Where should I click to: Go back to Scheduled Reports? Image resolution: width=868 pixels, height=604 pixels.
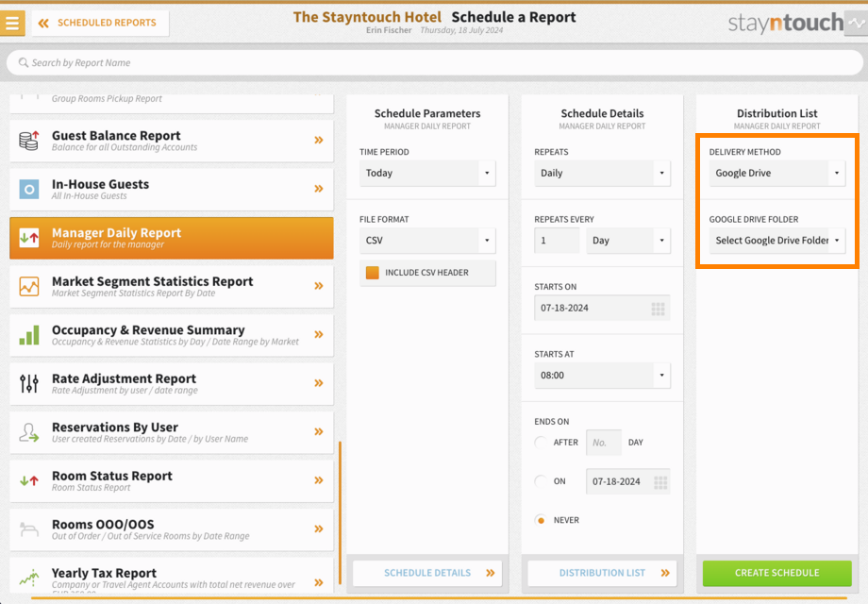pyautogui.click(x=100, y=24)
